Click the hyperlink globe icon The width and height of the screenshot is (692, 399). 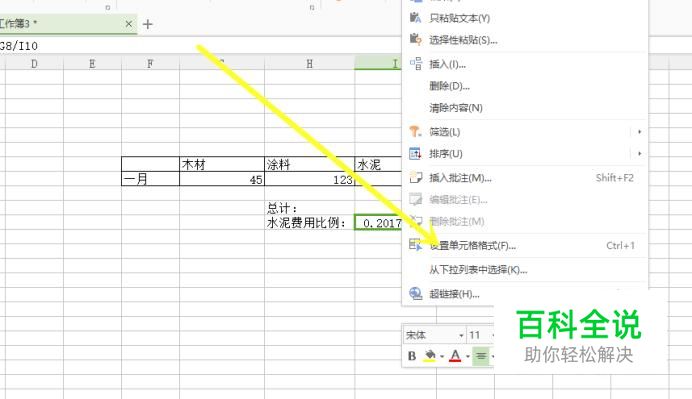coord(415,294)
